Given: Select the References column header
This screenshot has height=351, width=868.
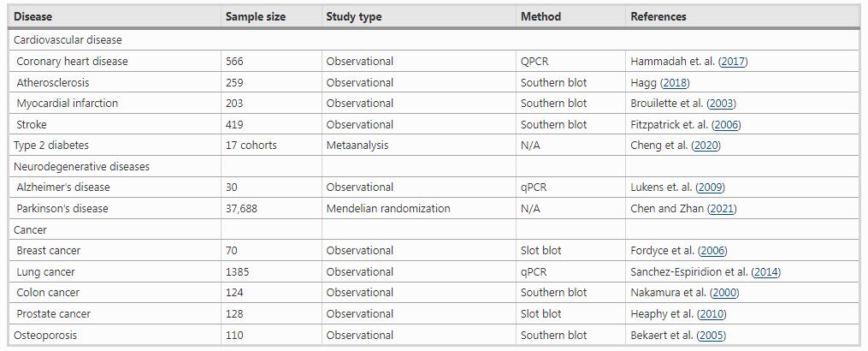Looking at the screenshot, I should [x=658, y=16].
